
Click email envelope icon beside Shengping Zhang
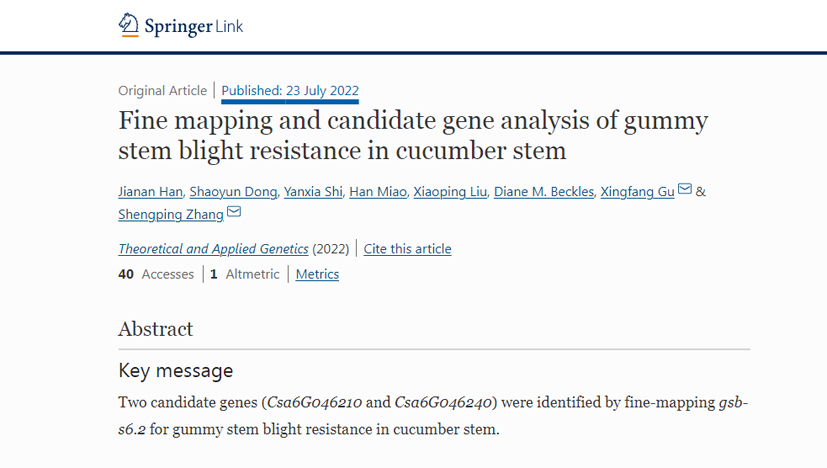coord(234,212)
